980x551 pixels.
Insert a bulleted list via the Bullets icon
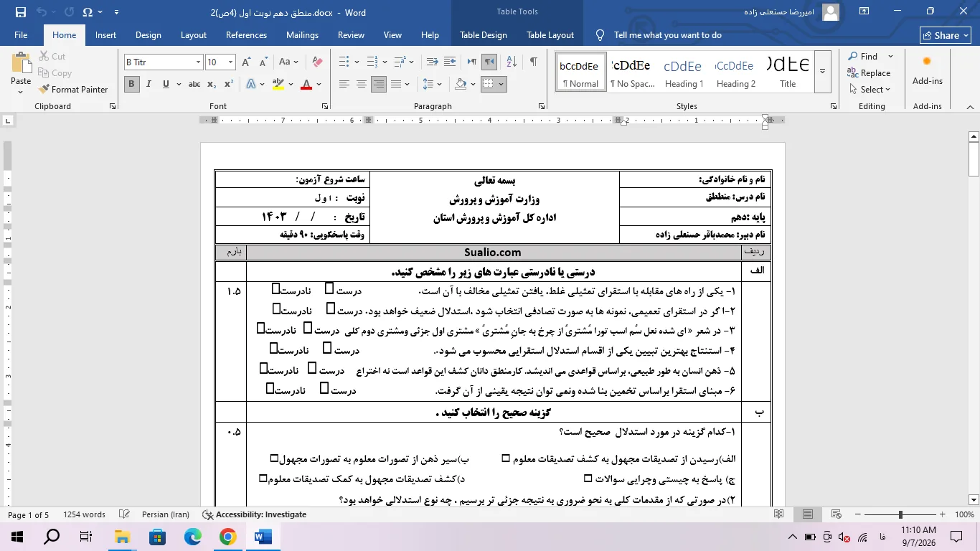coord(344,62)
